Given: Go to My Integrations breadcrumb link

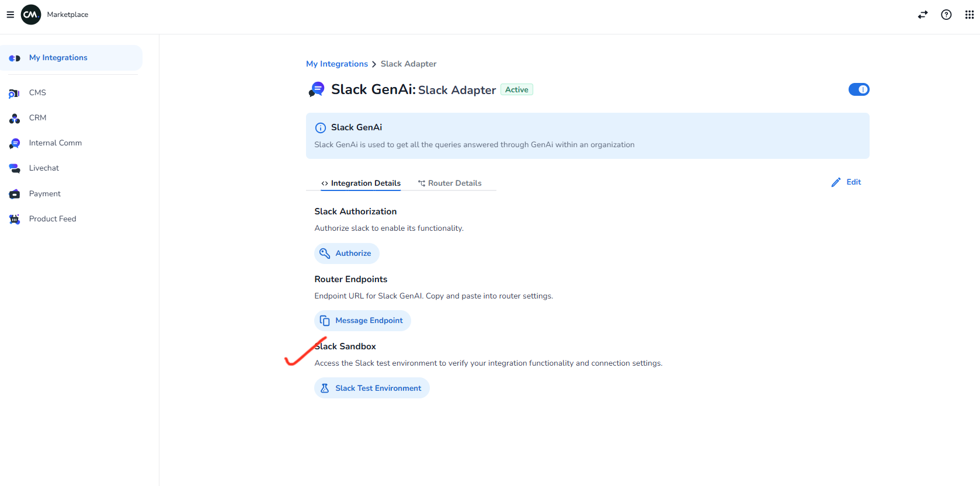Looking at the screenshot, I should pos(337,64).
